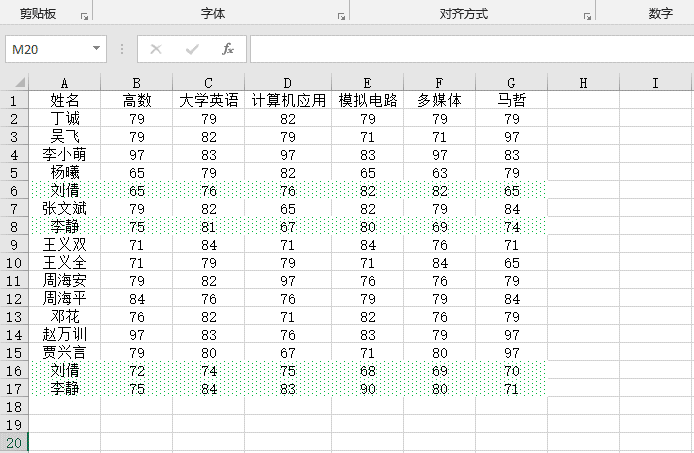Image resolution: width=694 pixels, height=453 pixels.
Task: Select the name cell 贾兴言
Action: (65, 353)
